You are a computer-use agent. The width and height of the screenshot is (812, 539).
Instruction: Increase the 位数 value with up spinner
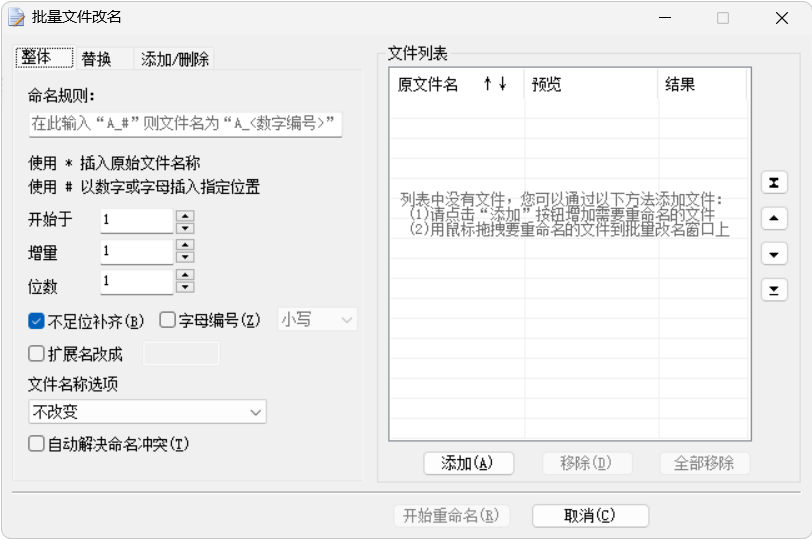[x=185, y=274]
